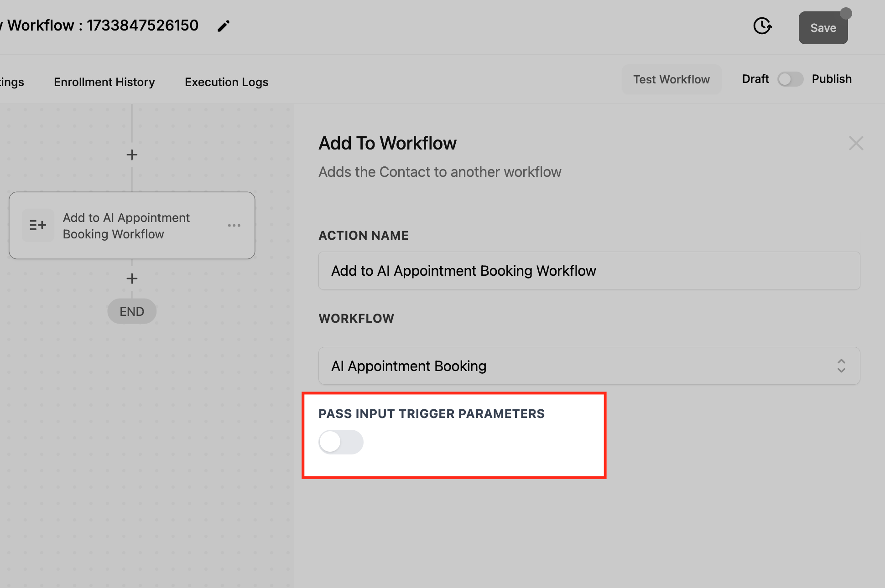This screenshot has width=885, height=588.
Task: Click the pencil edit workflow name icon
Action: (x=223, y=26)
